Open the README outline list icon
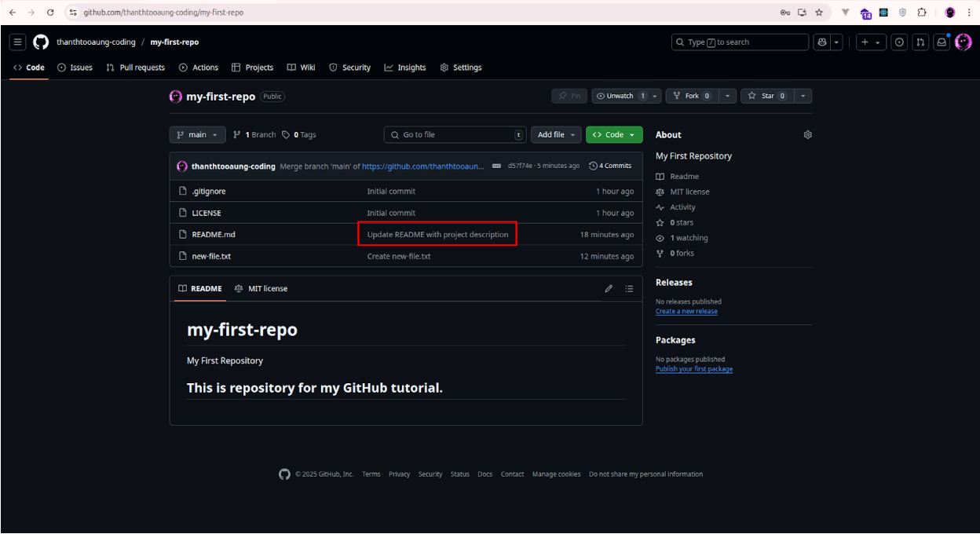The image size is (980, 534). pos(629,288)
